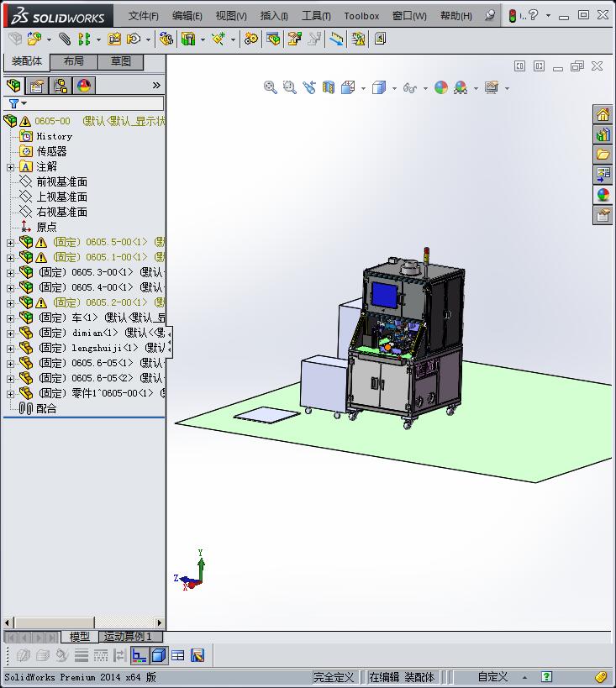Open Custom Properties icon in task pane
This screenshot has height=688, width=616.
603,214
